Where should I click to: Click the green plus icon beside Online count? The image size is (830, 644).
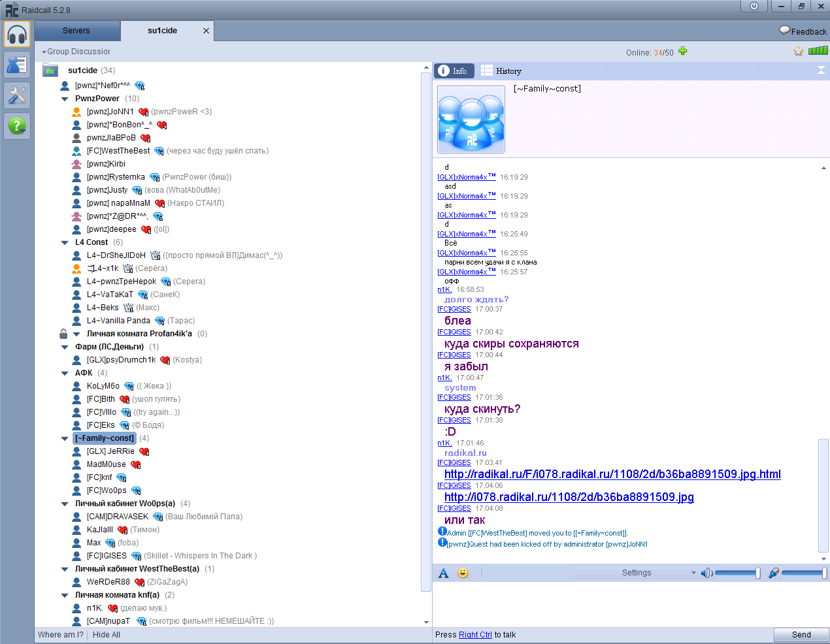click(683, 51)
